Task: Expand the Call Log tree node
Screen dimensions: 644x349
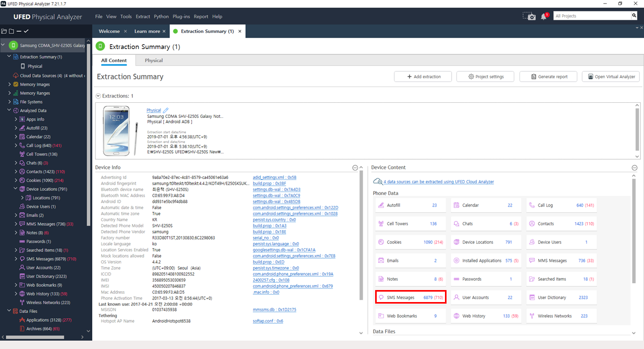Action: [16, 146]
